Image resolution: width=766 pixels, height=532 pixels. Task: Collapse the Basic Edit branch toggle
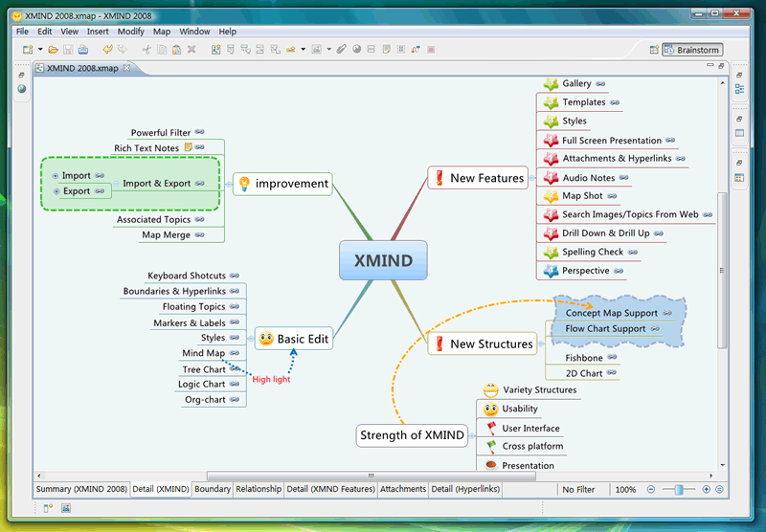251,338
